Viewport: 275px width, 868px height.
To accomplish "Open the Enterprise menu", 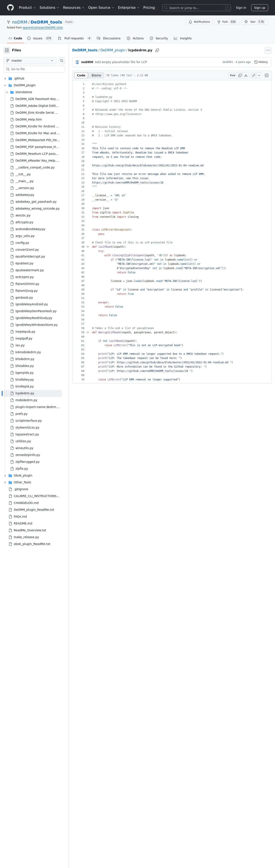I will point(129,7).
